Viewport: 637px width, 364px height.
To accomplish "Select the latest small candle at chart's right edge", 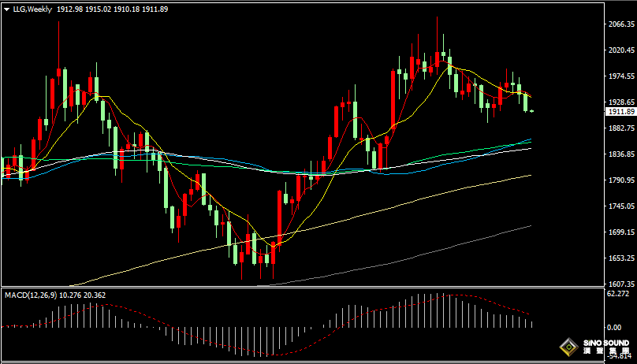I will point(532,111).
